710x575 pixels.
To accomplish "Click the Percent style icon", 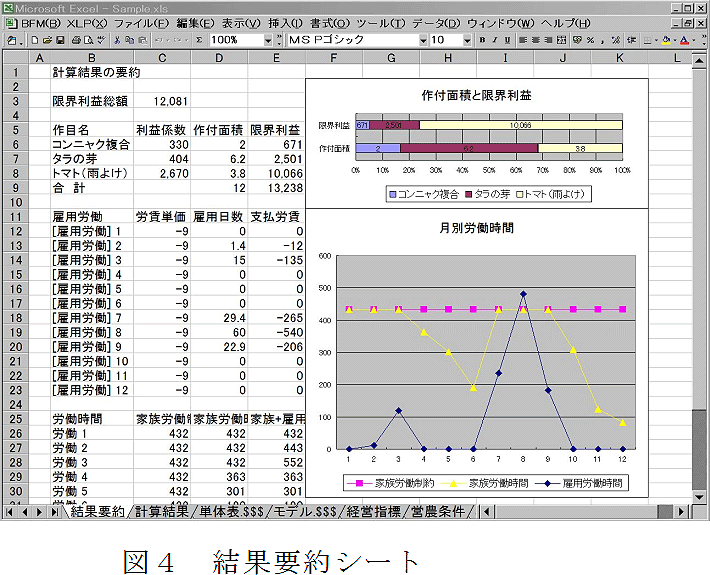I will [x=590, y=40].
